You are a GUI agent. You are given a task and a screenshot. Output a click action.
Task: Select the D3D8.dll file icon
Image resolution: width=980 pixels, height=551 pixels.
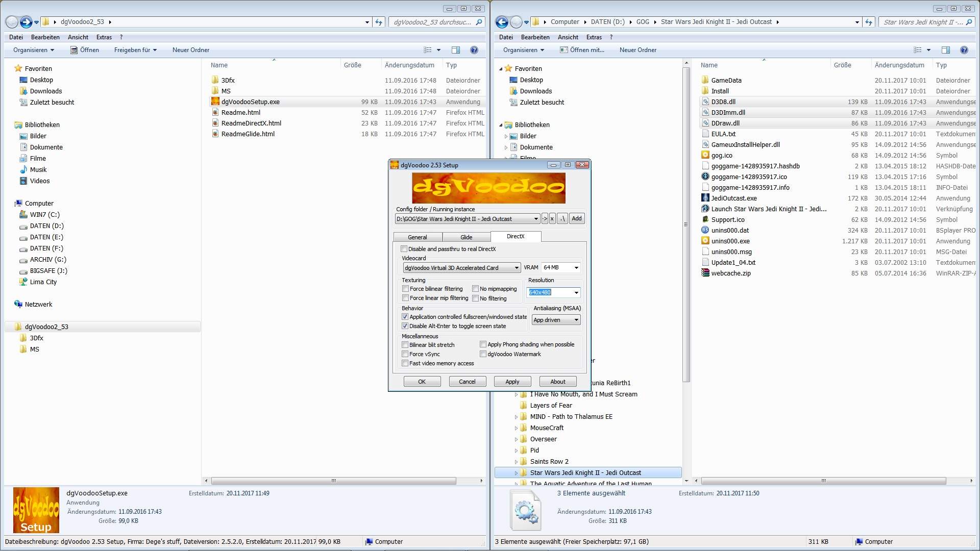click(x=705, y=102)
